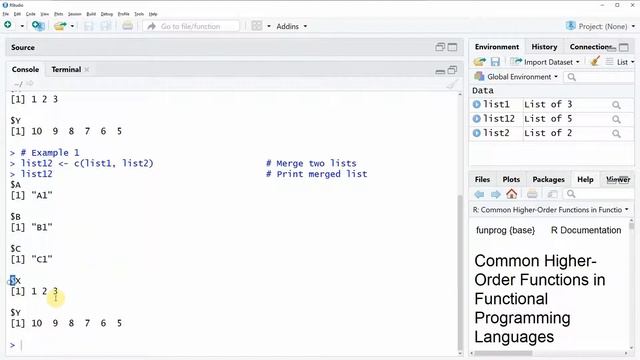This screenshot has width=640, height=360.
Task: Click the New File plus icon
Action: 8,25
